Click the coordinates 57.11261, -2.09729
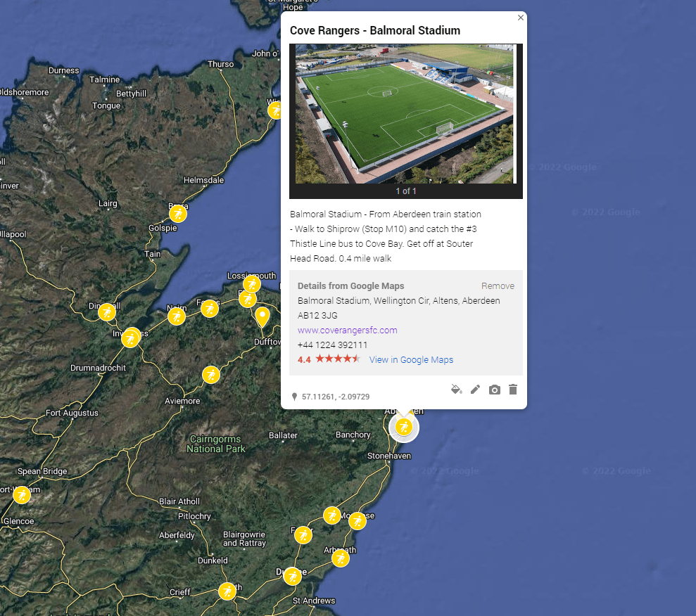The height and width of the screenshot is (616, 696). (336, 396)
